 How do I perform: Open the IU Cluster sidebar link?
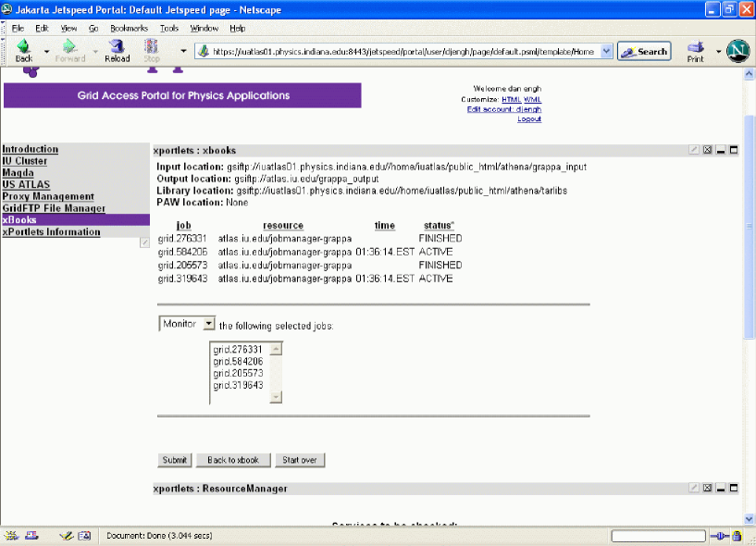pyautogui.click(x=25, y=161)
